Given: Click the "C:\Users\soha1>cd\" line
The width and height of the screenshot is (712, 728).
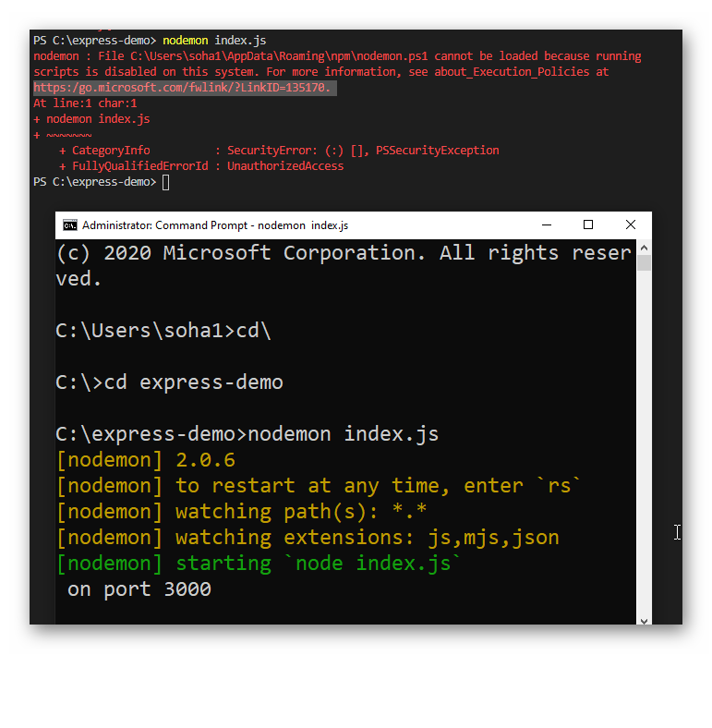Looking at the screenshot, I should click(x=163, y=331).
